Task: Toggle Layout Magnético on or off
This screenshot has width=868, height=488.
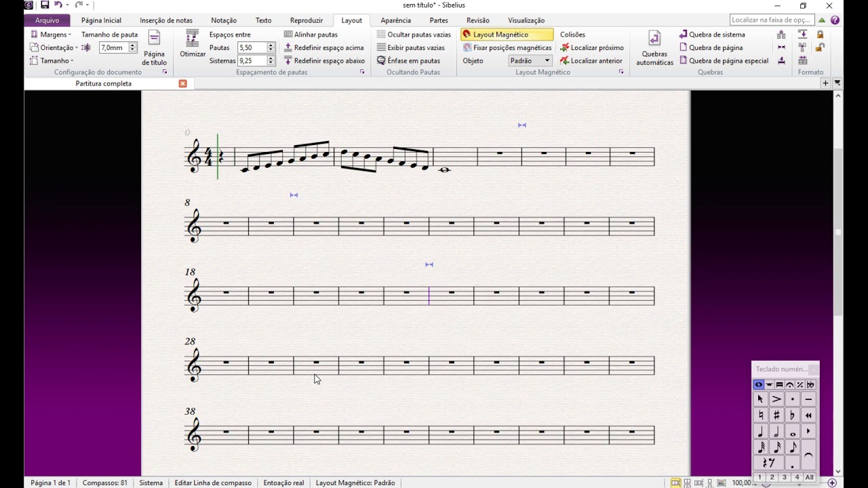Action: point(507,35)
